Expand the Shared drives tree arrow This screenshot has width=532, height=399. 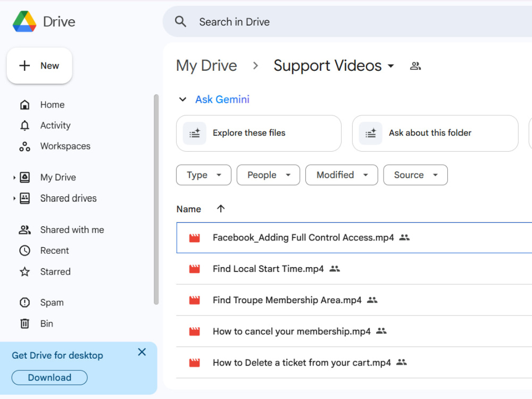click(x=14, y=198)
